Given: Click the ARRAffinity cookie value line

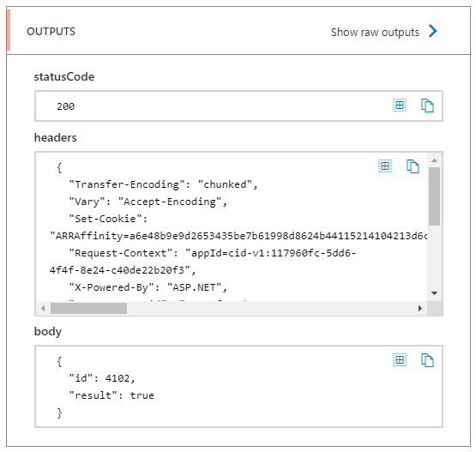Looking at the screenshot, I should 238,236.
